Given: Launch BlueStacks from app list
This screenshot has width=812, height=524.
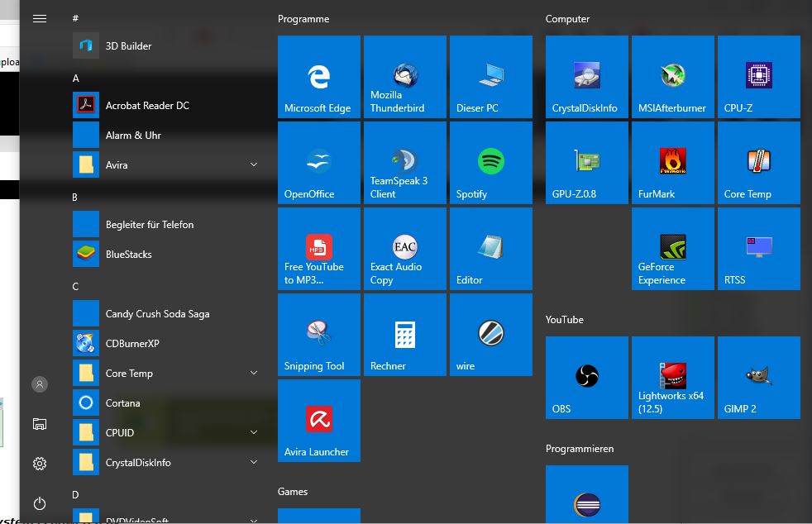Looking at the screenshot, I should click(167, 255).
